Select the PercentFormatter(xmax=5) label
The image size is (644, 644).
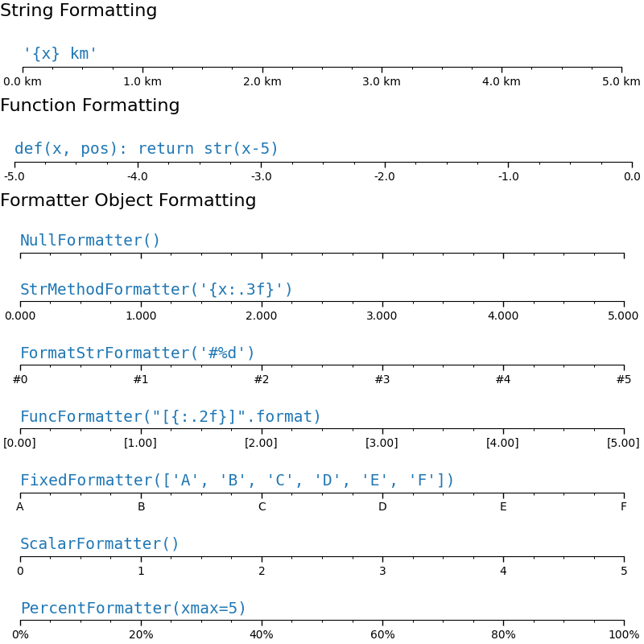pos(134,609)
